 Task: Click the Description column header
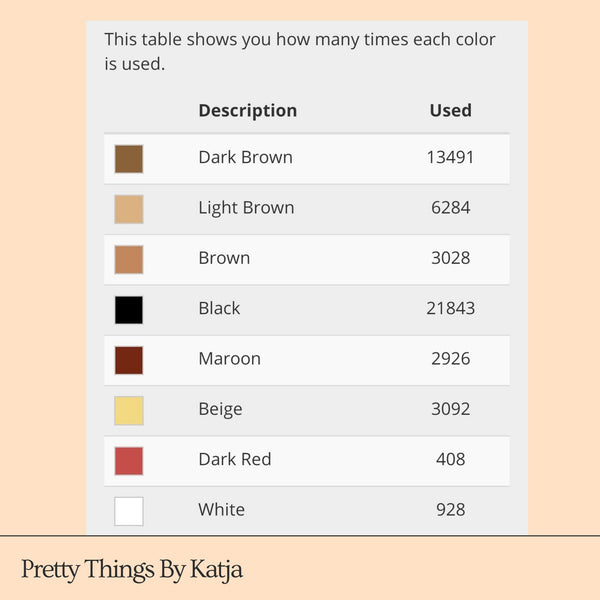point(247,110)
